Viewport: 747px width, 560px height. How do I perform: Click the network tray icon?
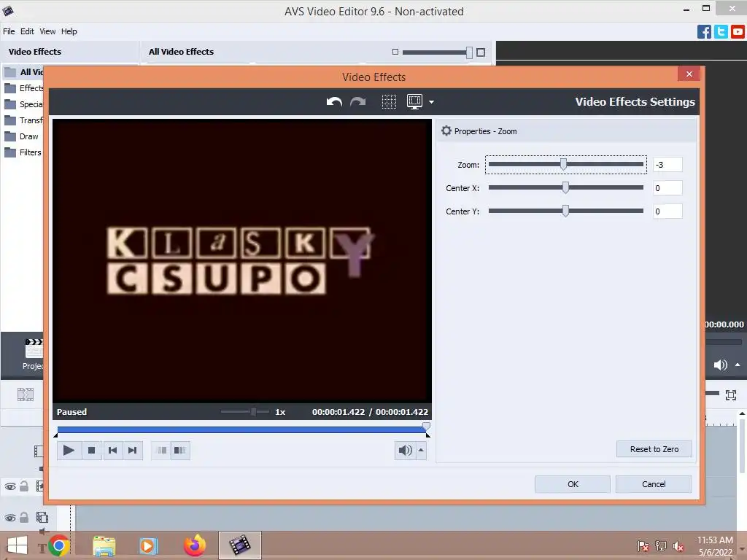(661, 546)
